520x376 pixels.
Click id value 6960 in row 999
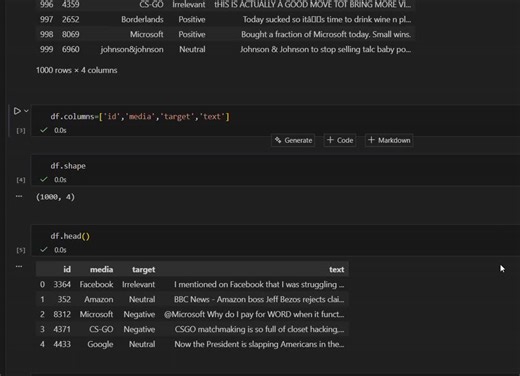pyautogui.click(x=71, y=49)
